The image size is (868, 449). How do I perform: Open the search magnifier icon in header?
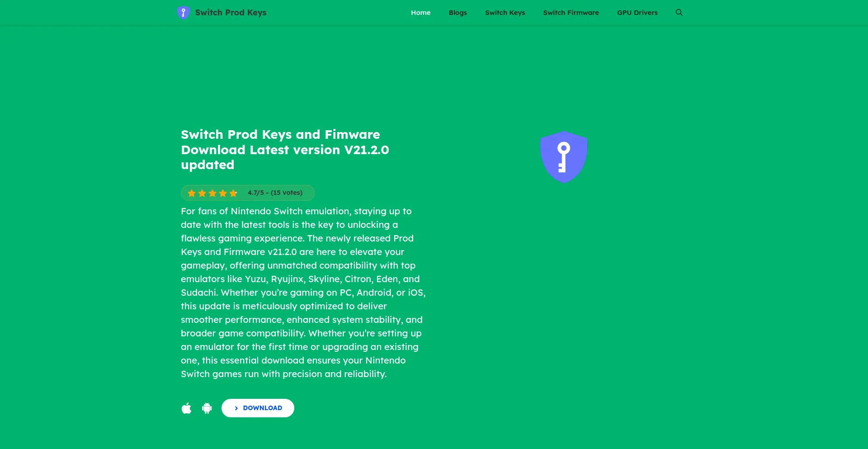point(679,13)
